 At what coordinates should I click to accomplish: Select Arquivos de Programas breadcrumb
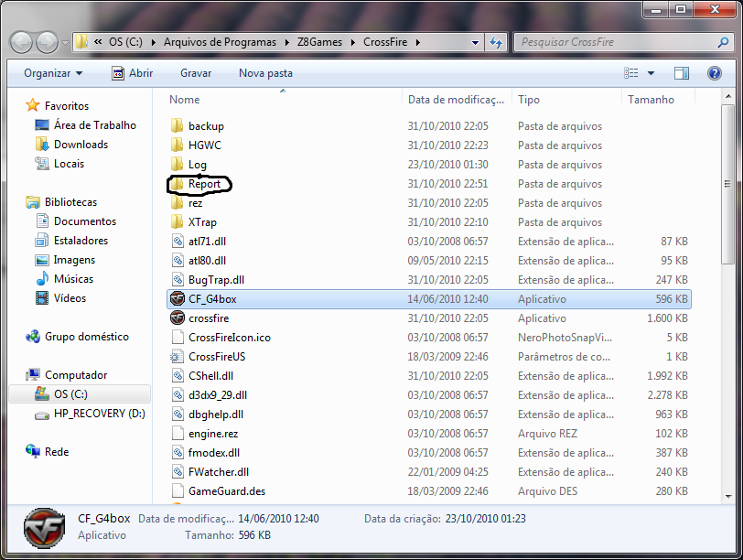220,42
